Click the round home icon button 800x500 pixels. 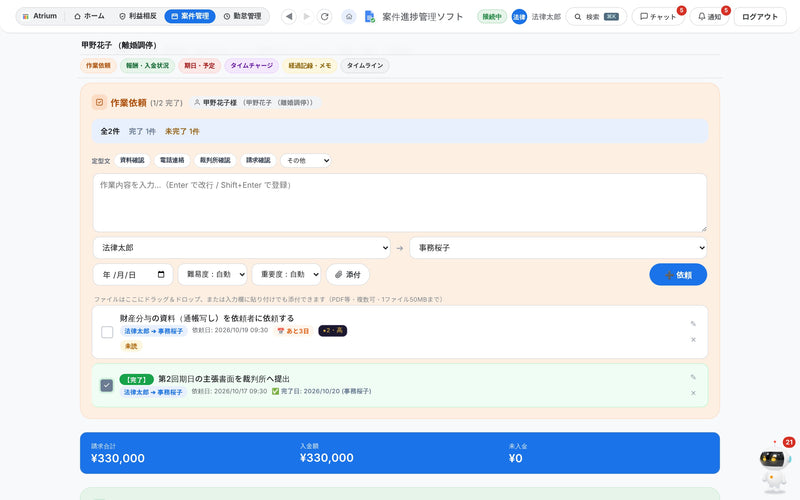tap(349, 16)
